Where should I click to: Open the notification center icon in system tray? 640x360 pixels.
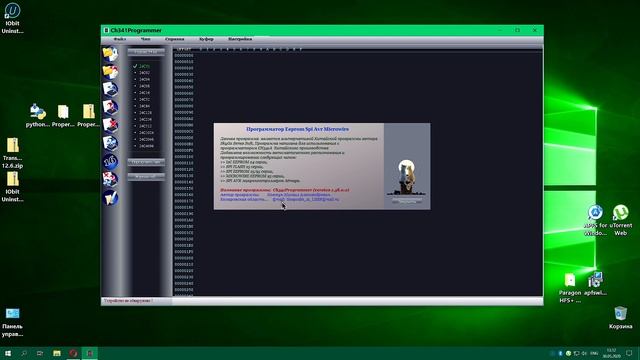629,353
